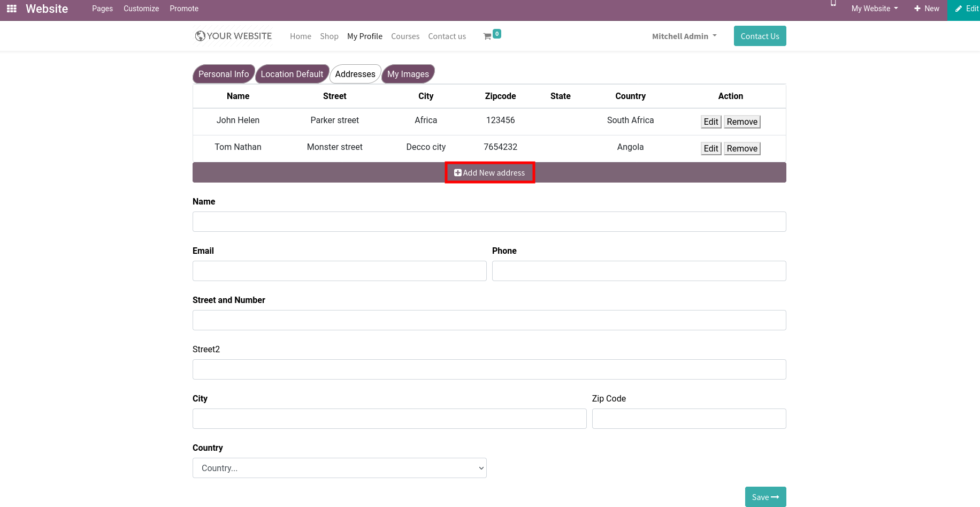This screenshot has height=507, width=980.
Task: Click the name 'John Helen'
Action: (238, 120)
